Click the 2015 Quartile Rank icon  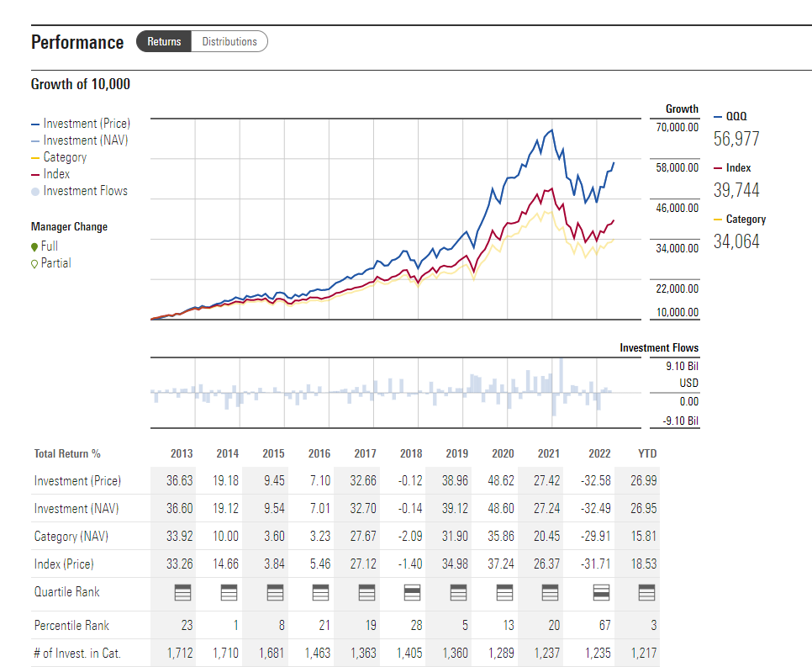click(273, 593)
